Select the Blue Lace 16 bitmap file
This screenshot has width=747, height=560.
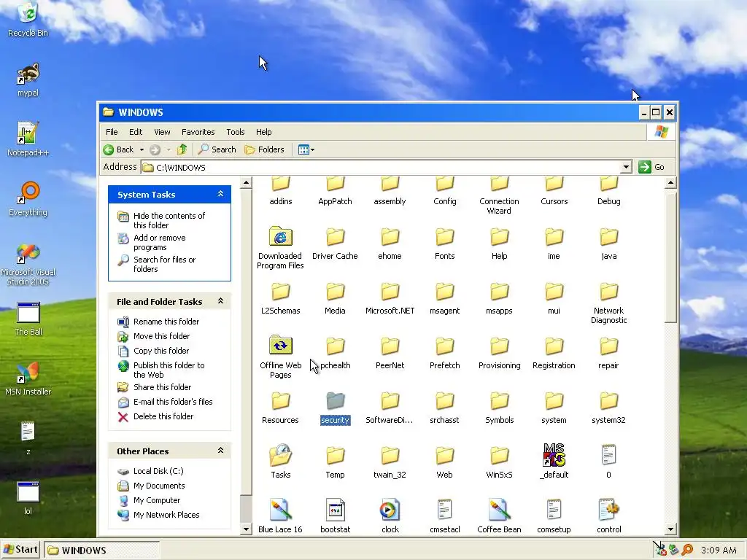pos(280,516)
